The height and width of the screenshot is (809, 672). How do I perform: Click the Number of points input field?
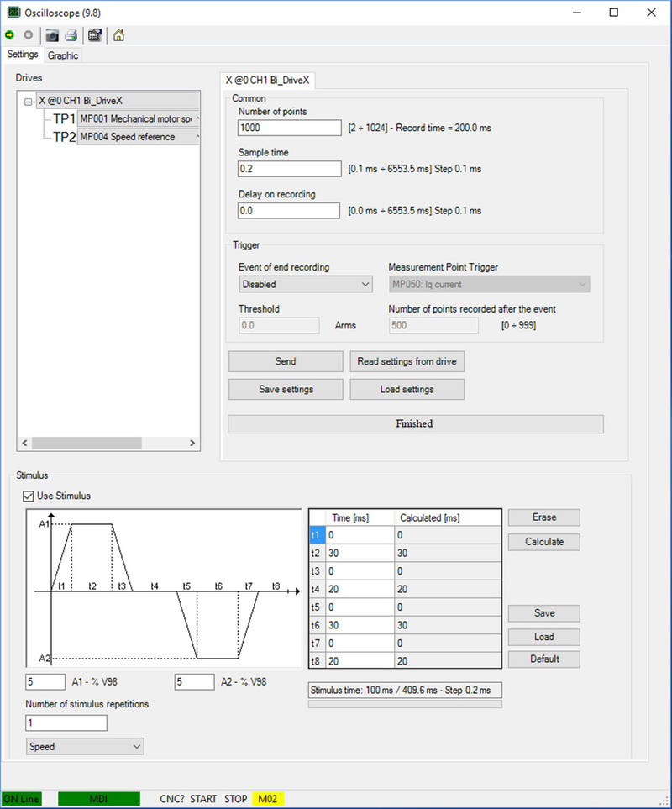(x=288, y=129)
